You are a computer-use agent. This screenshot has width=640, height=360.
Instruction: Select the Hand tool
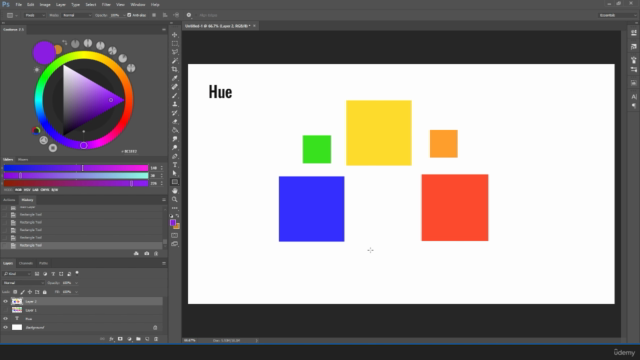click(175, 191)
